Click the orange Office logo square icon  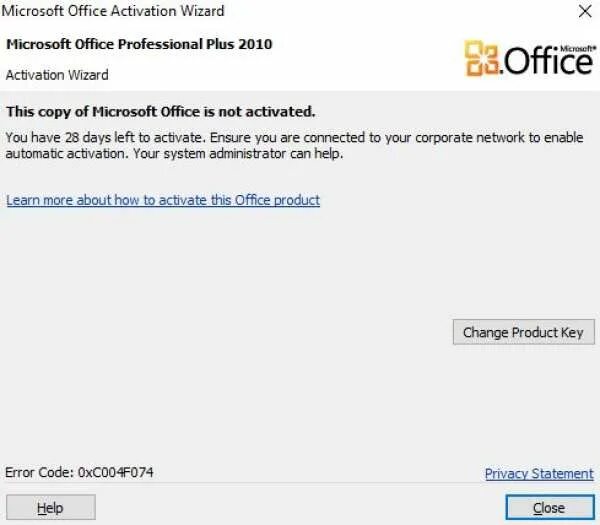pos(482,59)
